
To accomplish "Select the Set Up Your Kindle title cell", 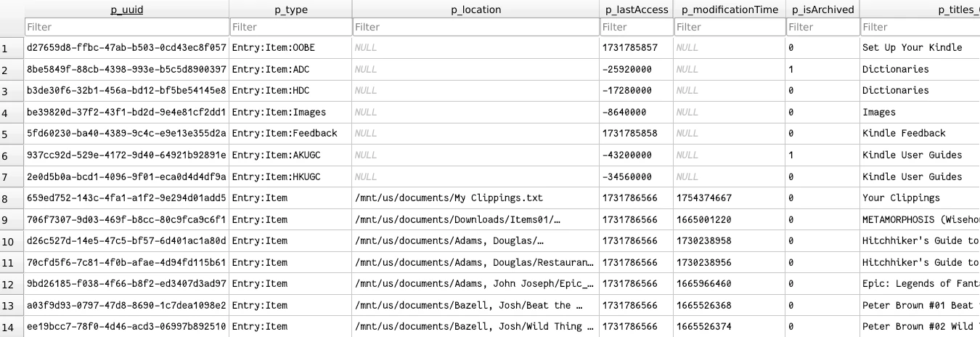I will point(920,48).
